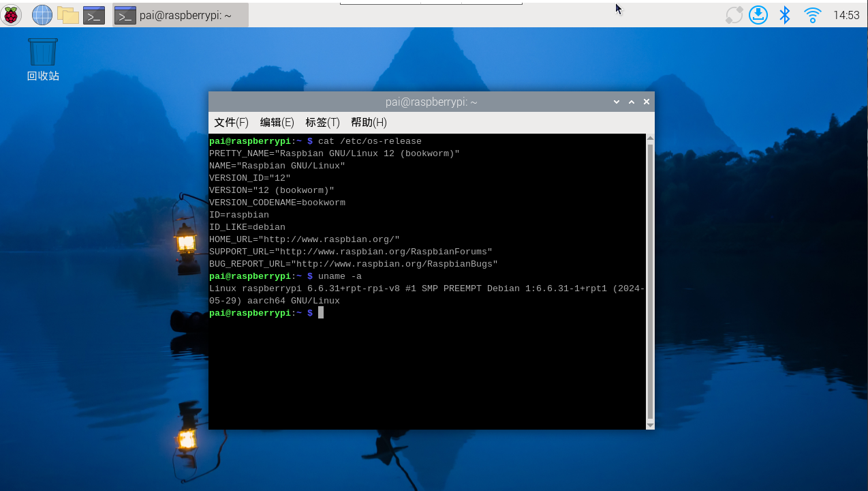Viewport: 868px width, 491px height.
Task: Close the terminal window
Action: (x=647, y=102)
